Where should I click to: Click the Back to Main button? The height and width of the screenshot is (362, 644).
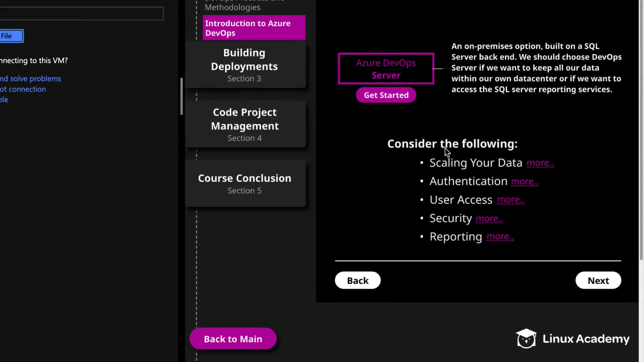[x=233, y=339]
